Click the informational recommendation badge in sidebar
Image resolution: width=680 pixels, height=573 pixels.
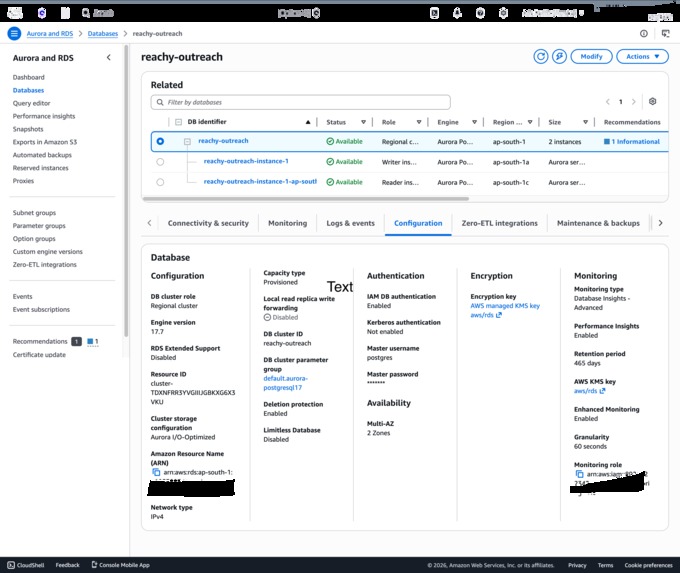93,341
